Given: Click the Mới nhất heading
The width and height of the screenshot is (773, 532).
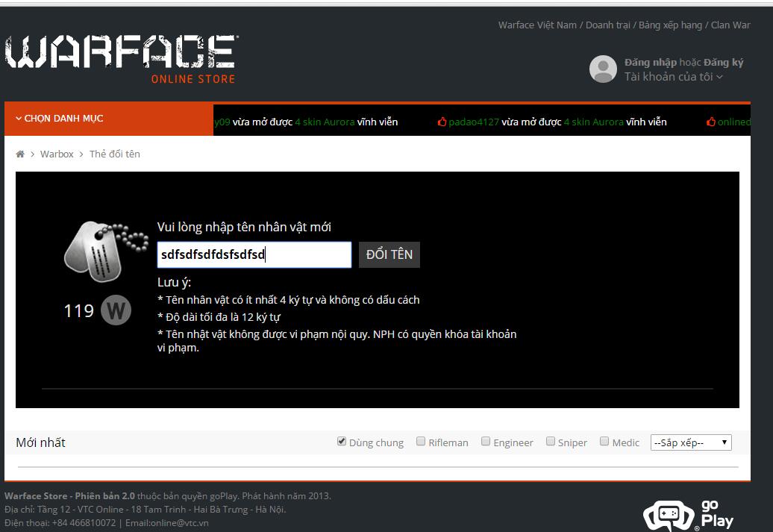Looking at the screenshot, I should pyautogui.click(x=40, y=442).
